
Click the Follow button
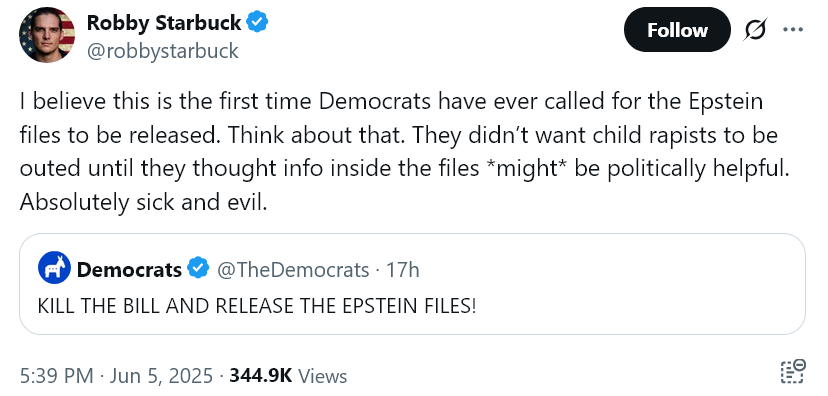click(x=677, y=30)
